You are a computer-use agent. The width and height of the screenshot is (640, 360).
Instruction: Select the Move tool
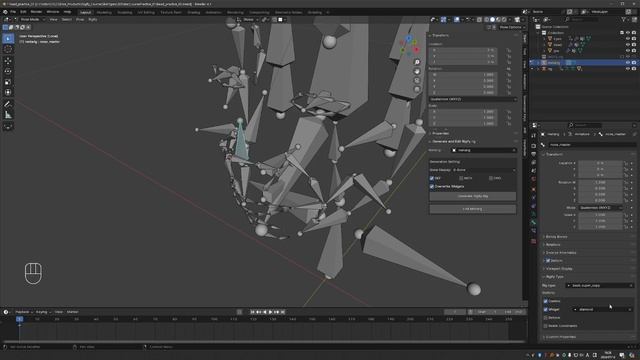click(x=8, y=61)
